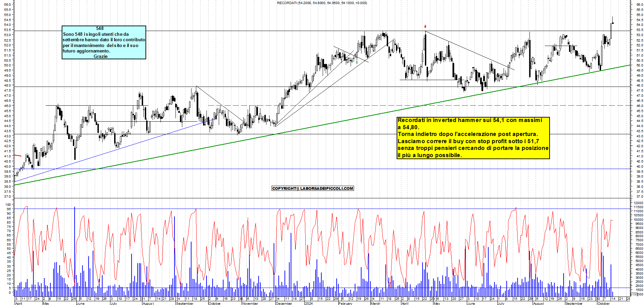The image size is (644, 305).
Task: Click the 'a 54,80.' line in yellow note
Action: (409, 127)
